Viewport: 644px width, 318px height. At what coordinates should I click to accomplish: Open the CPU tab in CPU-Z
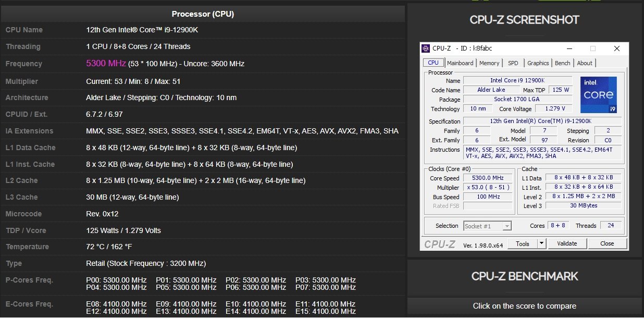pyautogui.click(x=433, y=63)
